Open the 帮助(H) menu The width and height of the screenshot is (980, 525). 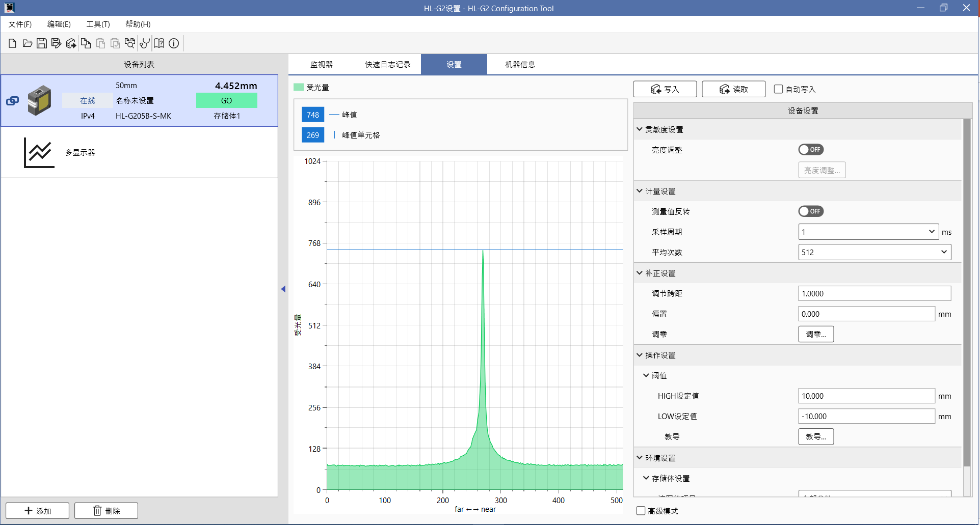tap(138, 24)
